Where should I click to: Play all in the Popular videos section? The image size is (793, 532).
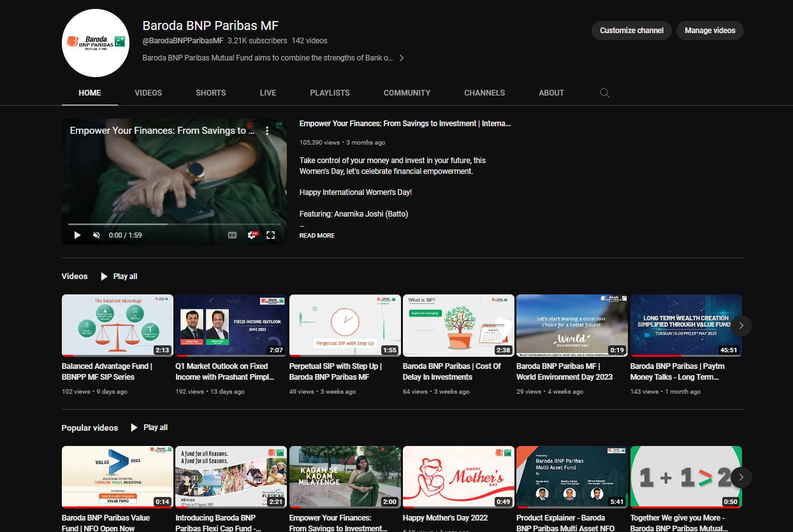point(149,428)
